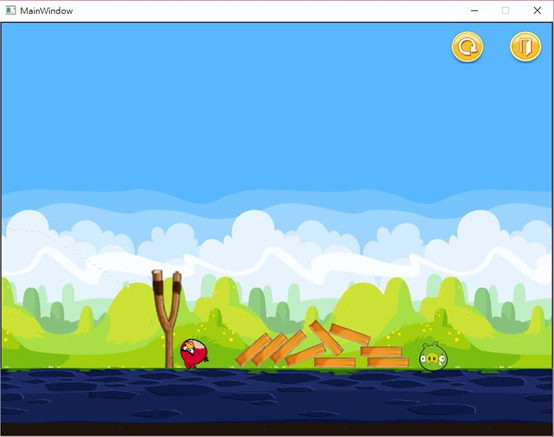The height and width of the screenshot is (437, 554).
Task: Click the disabled maximize button
Action: [x=506, y=11]
